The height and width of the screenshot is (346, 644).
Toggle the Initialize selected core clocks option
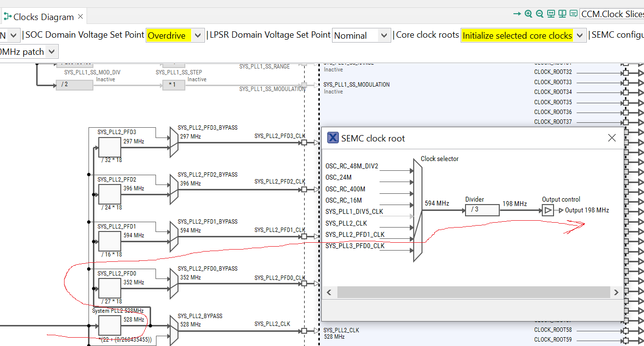523,35
